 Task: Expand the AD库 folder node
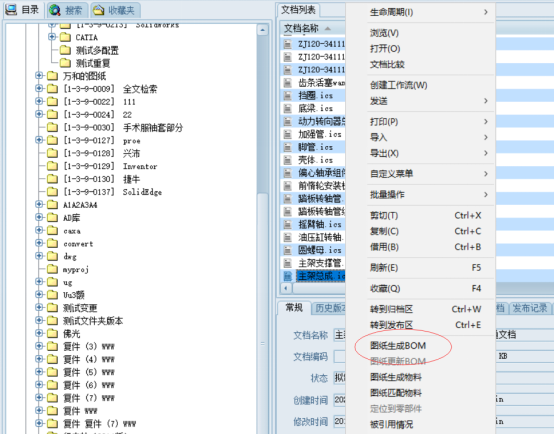[39, 217]
